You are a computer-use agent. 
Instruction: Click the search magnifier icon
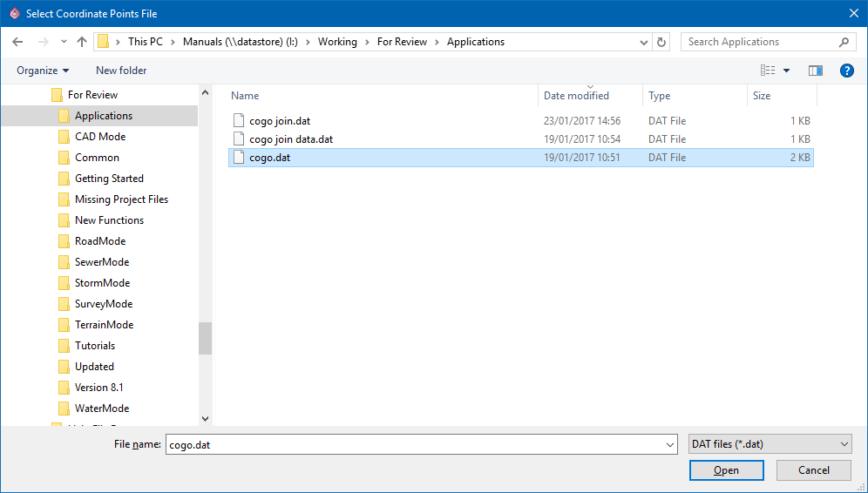point(844,42)
